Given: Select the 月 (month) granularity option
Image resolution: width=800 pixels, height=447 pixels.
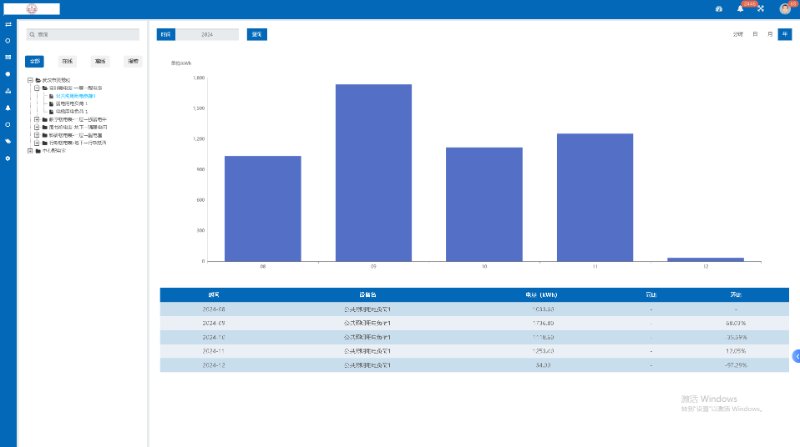Looking at the screenshot, I should (x=769, y=34).
